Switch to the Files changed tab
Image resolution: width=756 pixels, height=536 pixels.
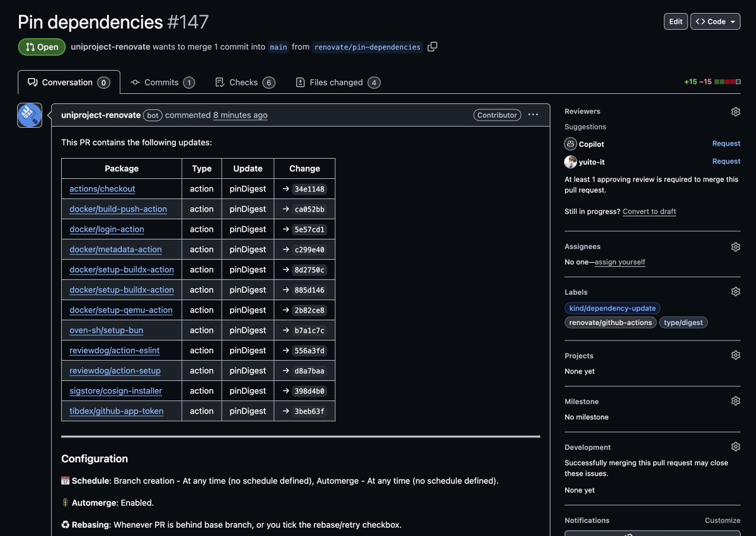(338, 83)
